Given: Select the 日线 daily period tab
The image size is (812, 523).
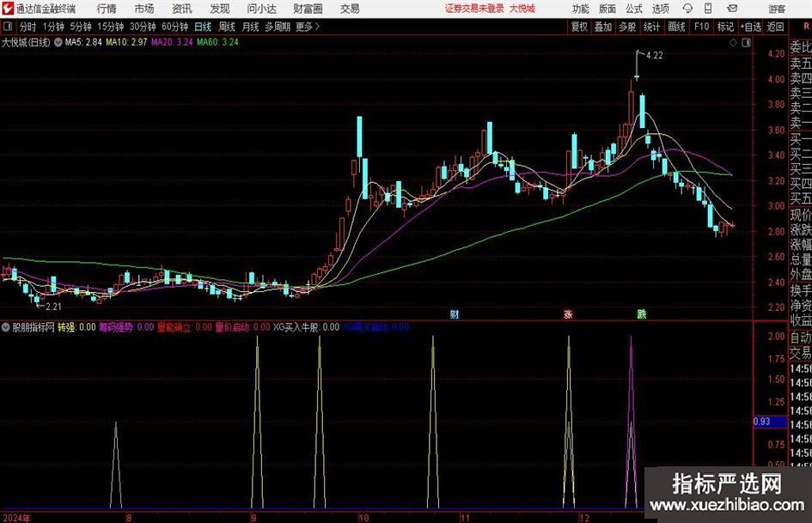Looking at the screenshot, I should click(x=203, y=27).
